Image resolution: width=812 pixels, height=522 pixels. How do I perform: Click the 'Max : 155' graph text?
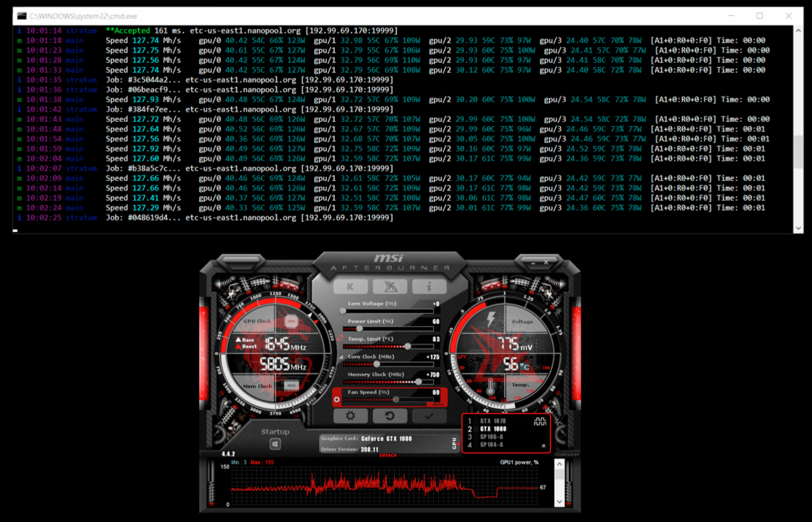[261, 462]
